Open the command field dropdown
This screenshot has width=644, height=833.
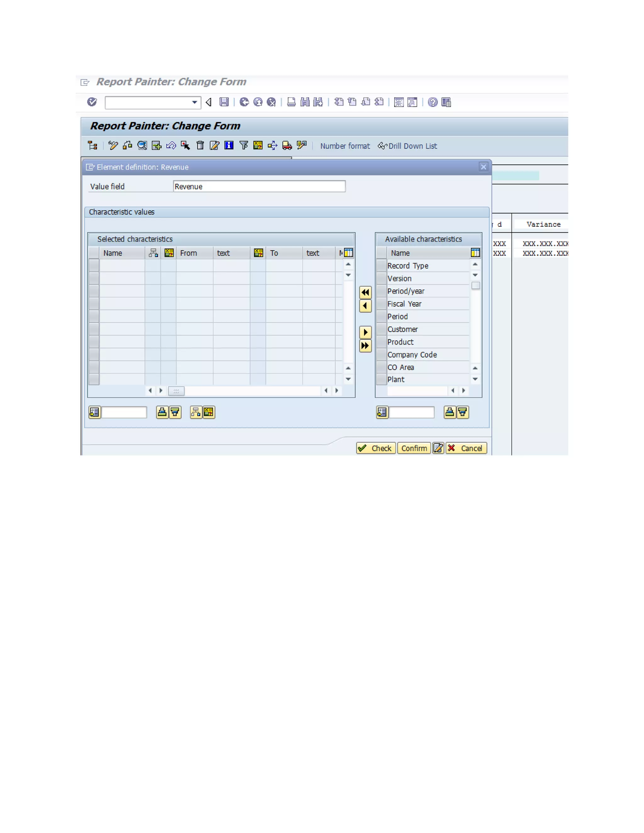[195, 102]
